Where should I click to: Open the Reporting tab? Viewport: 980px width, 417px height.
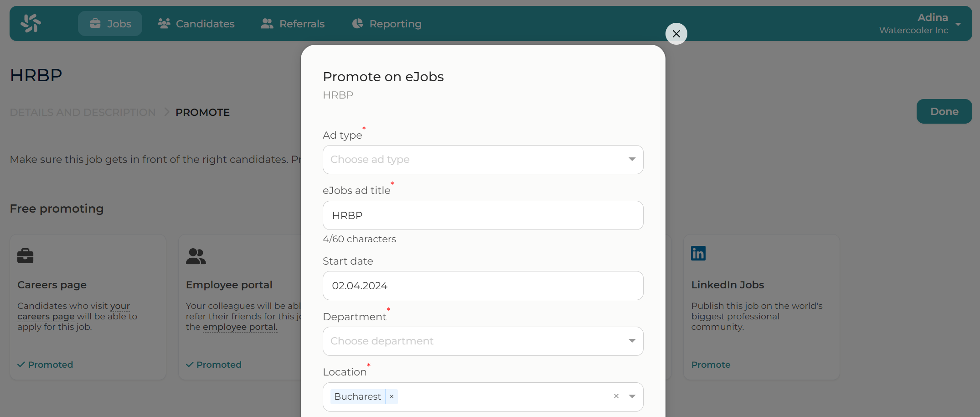click(x=387, y=24)
